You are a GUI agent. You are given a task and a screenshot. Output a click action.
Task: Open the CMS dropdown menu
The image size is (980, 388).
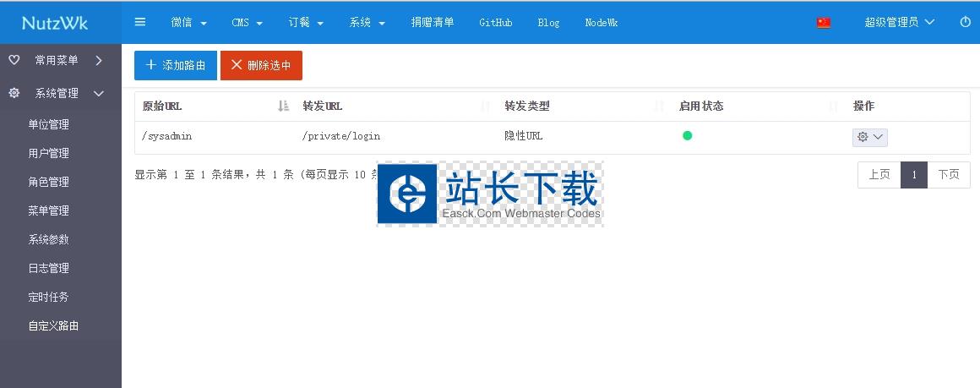pyautogui.click(x=247, y=23)
